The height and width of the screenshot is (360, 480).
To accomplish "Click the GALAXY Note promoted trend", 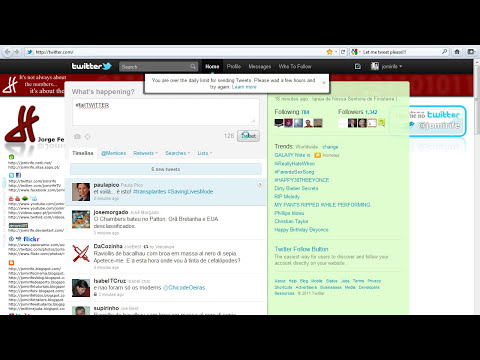I will (x=292, y=155).
